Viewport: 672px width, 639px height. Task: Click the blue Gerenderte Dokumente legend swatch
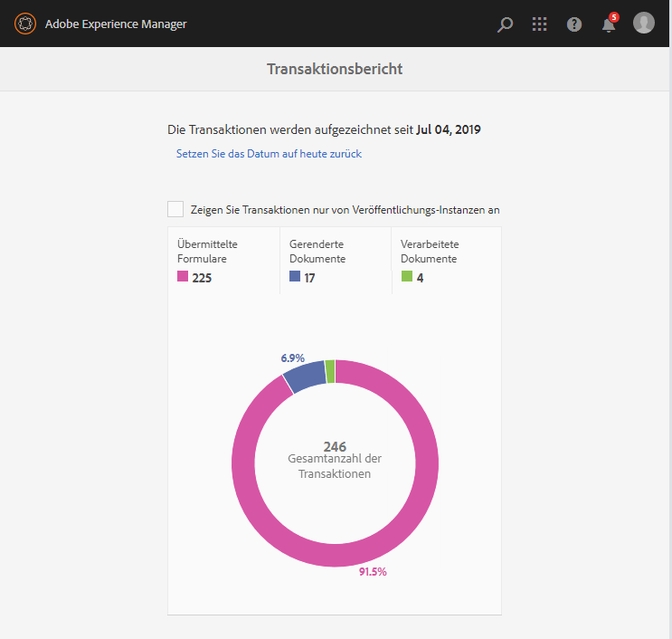pos(295,276)
